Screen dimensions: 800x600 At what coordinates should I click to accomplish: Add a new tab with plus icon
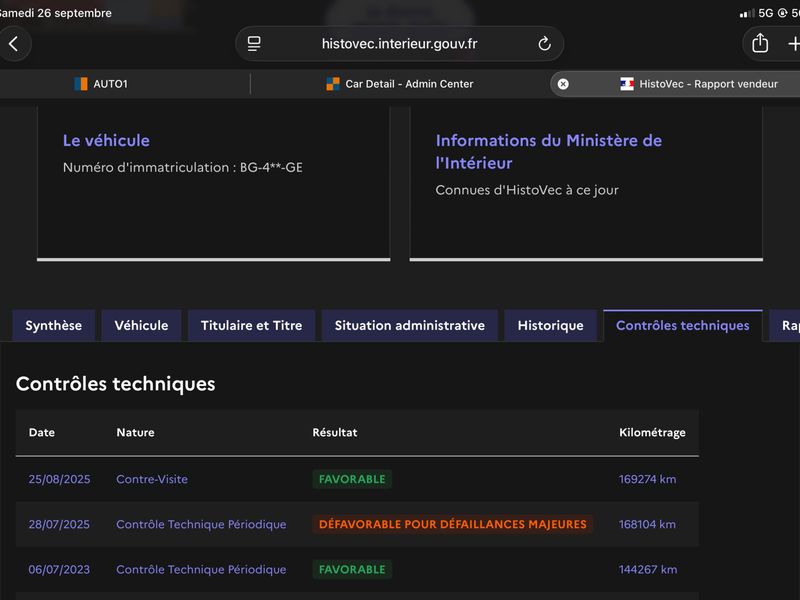point(794,44)
